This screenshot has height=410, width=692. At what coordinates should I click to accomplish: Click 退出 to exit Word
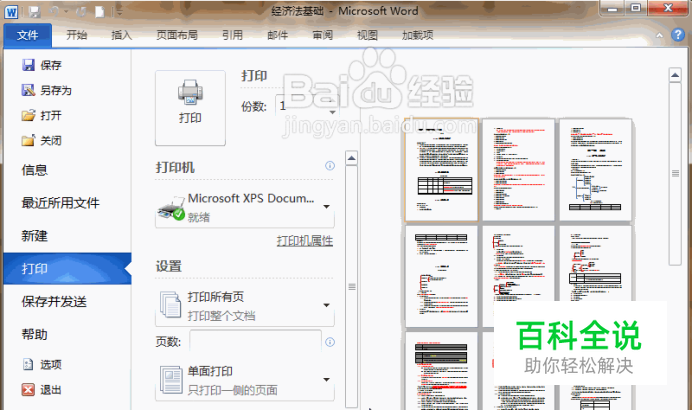[x=42, y=390]
